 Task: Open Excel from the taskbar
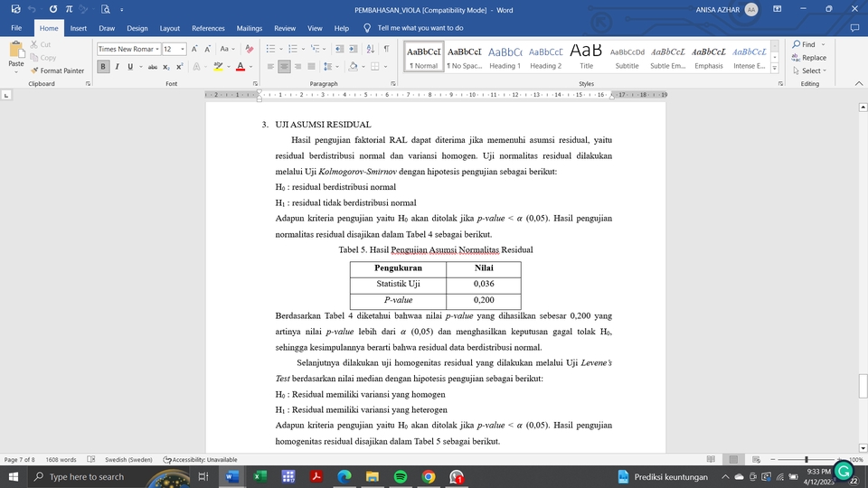260,476
